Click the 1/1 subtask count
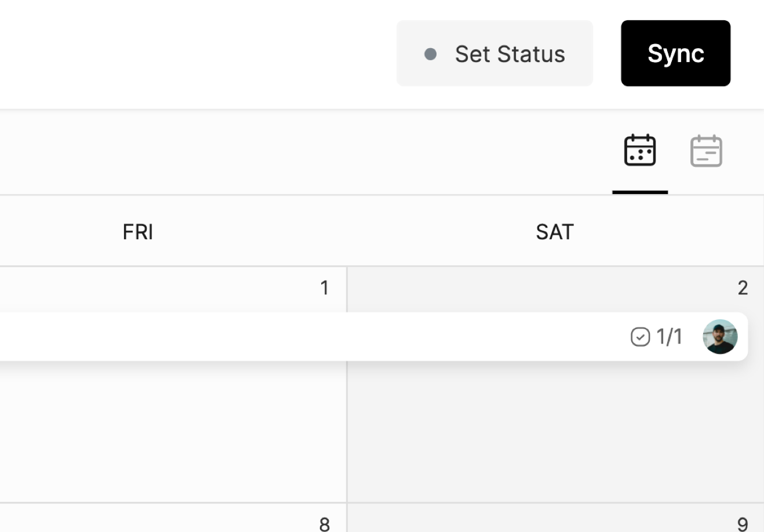 669,337
